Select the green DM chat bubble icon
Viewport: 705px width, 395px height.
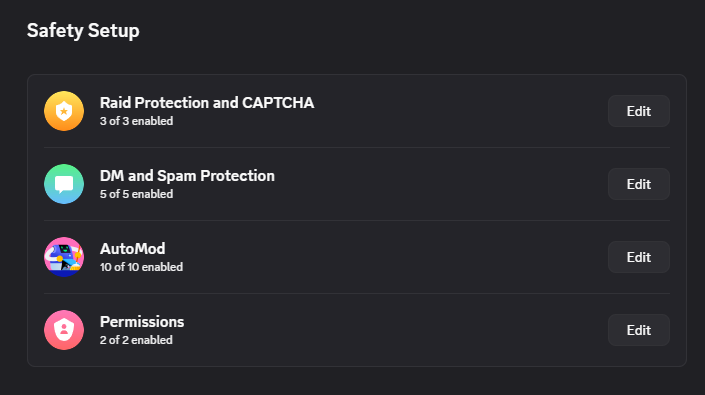[x=64, y=184]
